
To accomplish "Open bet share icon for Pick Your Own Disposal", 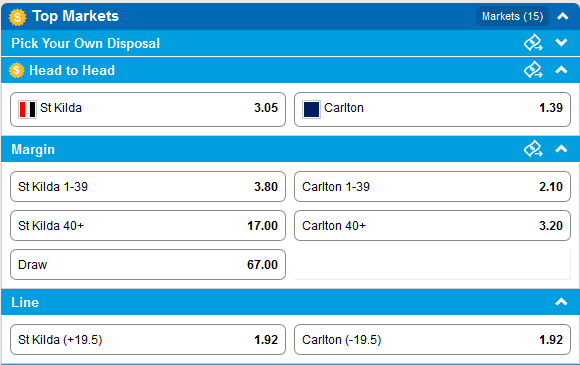I will [533, 43].
